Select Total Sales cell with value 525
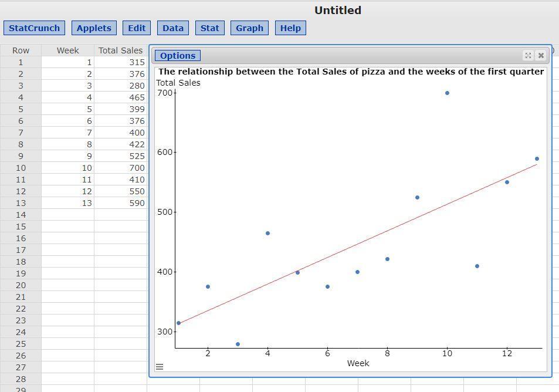Image resolution: width=559 pixels, height=392 pixels. [120, 156]
